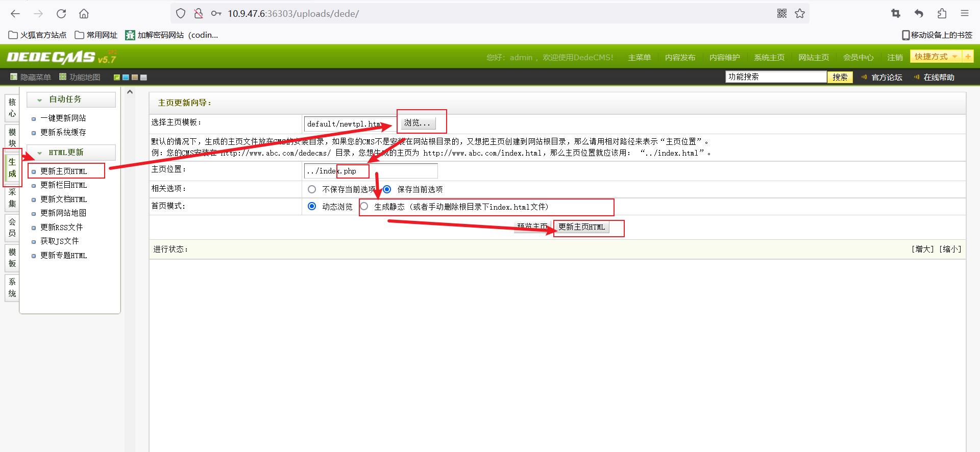Click the undo arrow toolbar icon
Image resolution: width=980 pixels, height=452 pixels.
(x=919, y=14)
